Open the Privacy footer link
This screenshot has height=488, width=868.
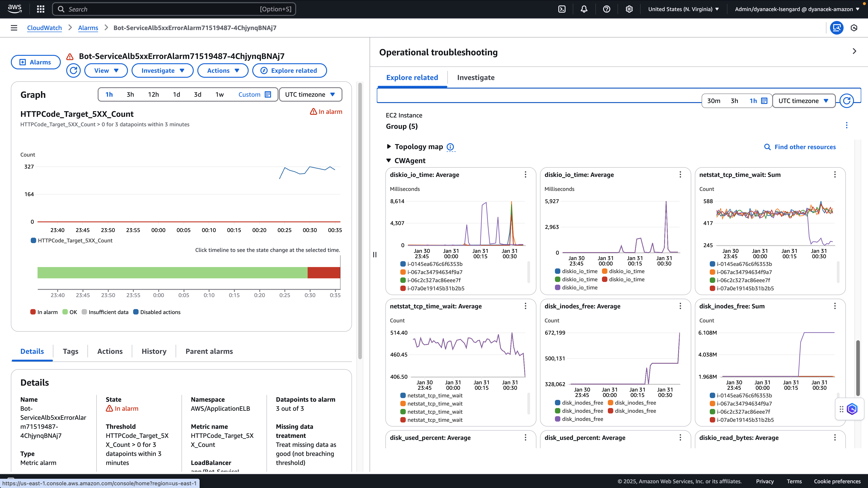764,481
